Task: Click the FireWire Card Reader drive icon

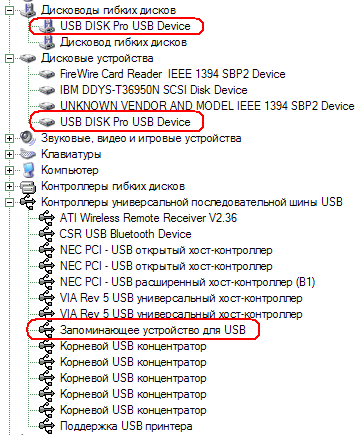Action: [x=47, y=74]
